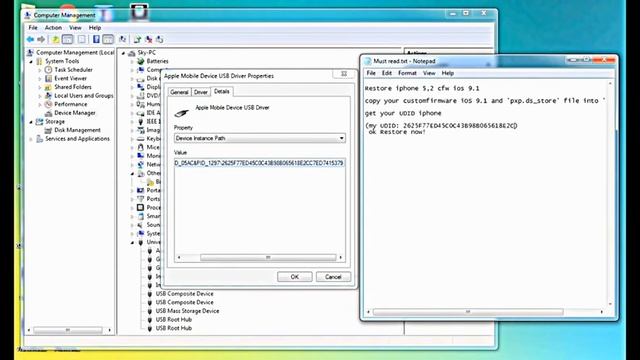Switch to the General tab in Properties dialog
Image resolution: width=640 pixels, height=360 pixels.
click(x=179, y=92)
